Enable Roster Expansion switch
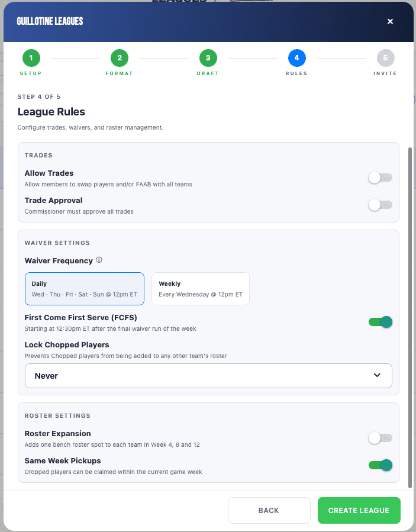 click(x=380, y=438)
